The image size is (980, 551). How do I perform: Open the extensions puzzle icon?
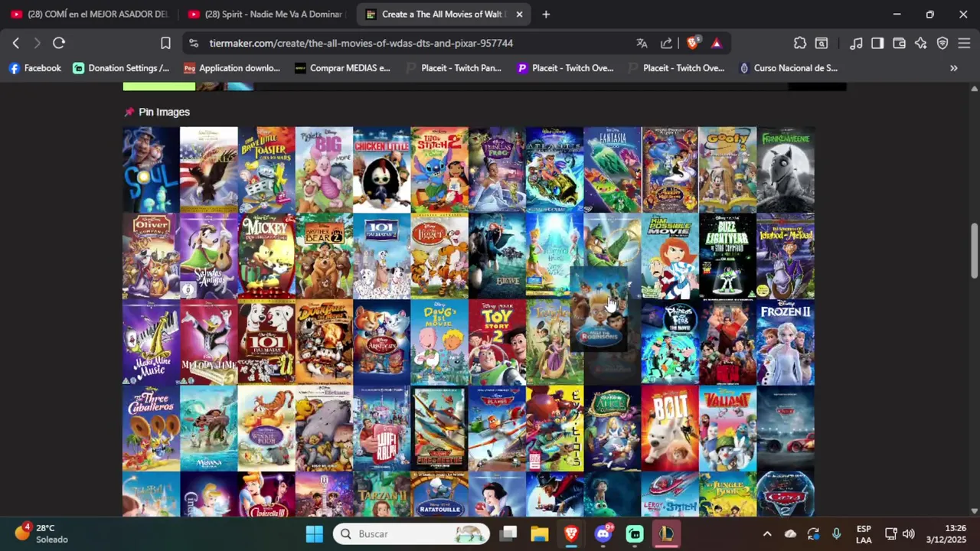[800, 44]
